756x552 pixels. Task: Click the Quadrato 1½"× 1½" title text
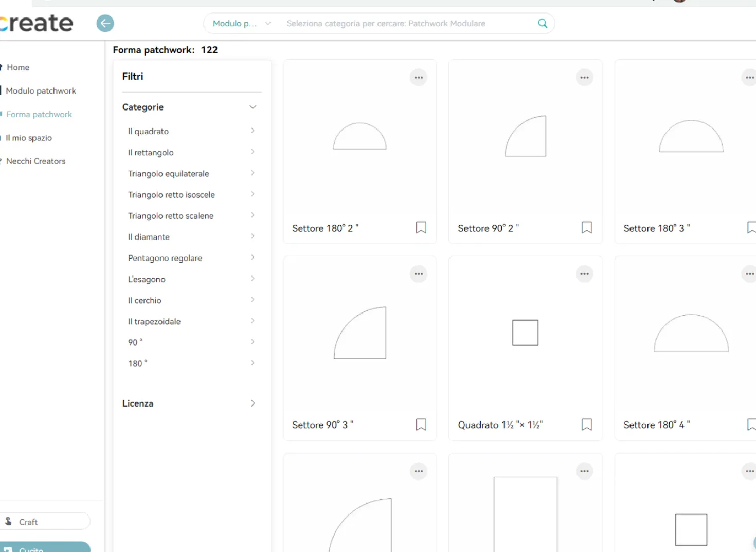pyautogui.click(x=500, y=425)
